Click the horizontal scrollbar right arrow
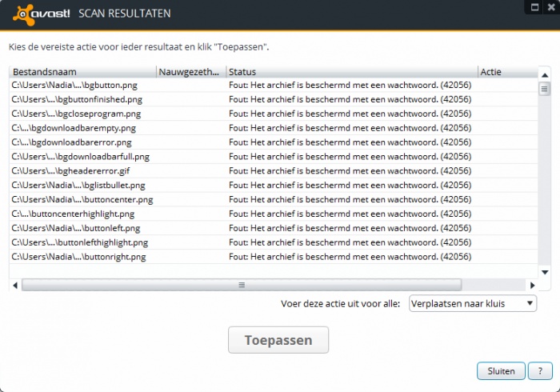The image size is (560, 392). (x=533, y=286)
